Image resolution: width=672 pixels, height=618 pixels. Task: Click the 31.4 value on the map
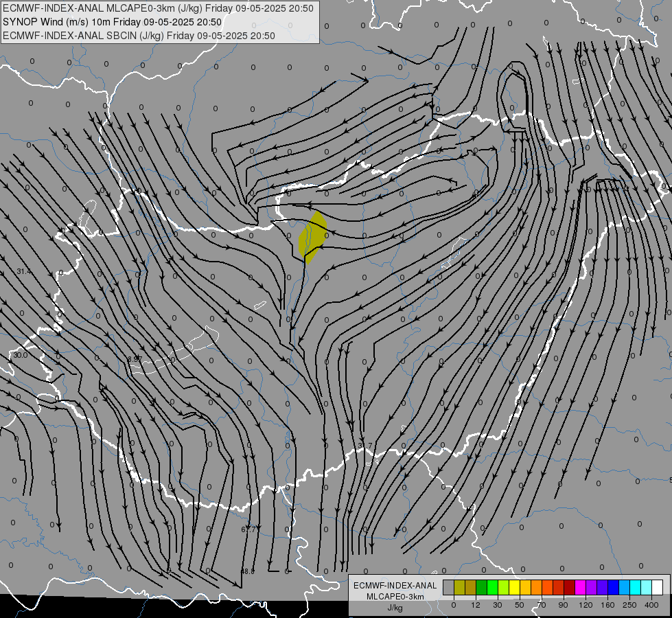23,271
